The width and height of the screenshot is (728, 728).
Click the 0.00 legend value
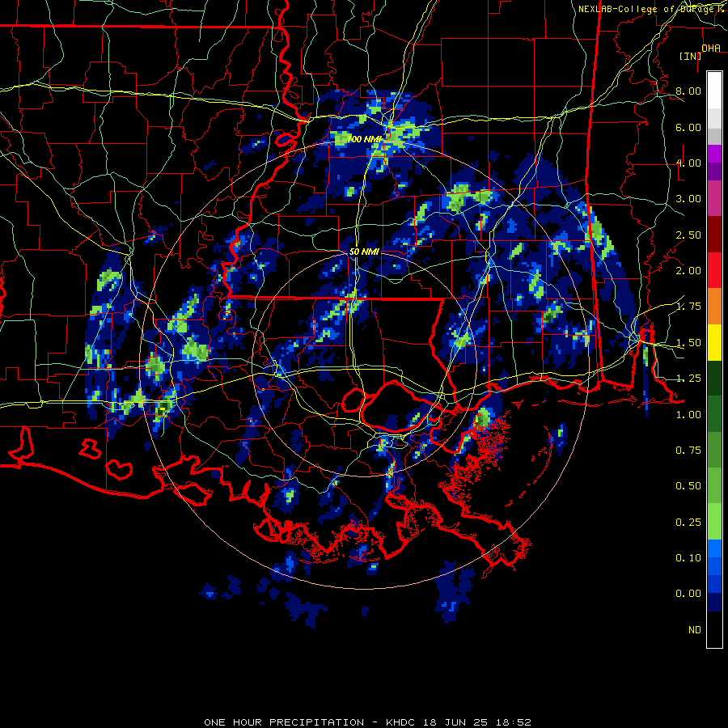click(688, 594)
